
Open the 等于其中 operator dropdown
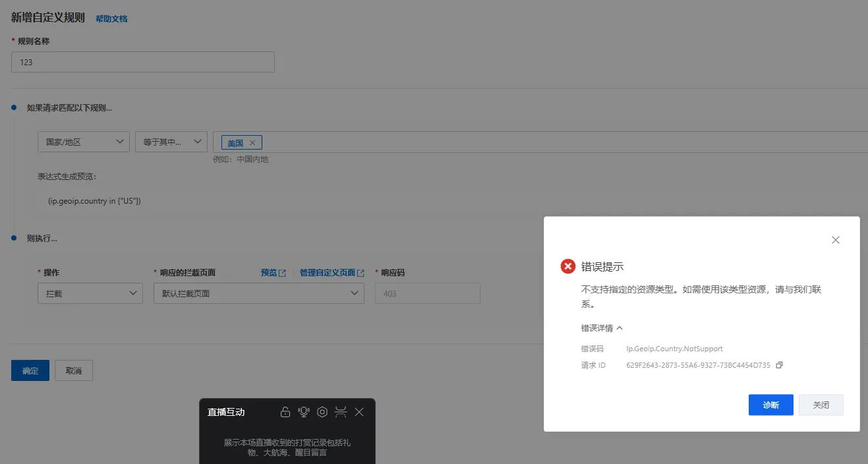pyautogui.click(x=171, y=142)
